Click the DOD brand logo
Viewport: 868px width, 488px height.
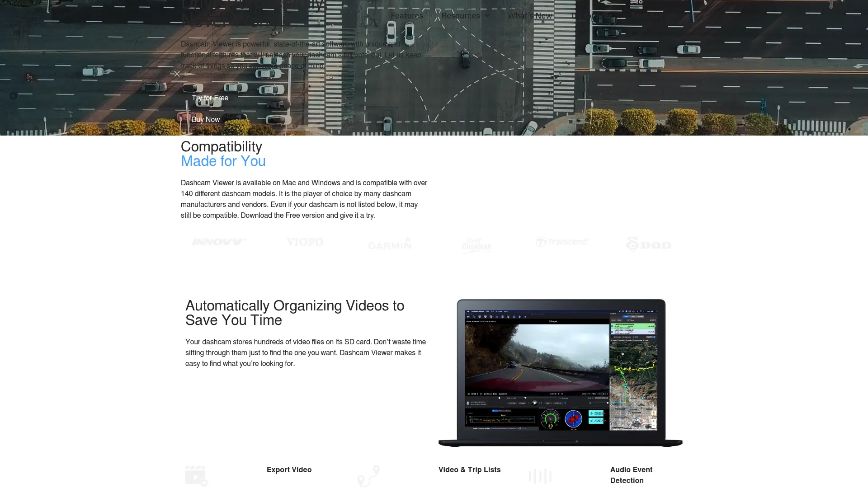coord(649,244)
